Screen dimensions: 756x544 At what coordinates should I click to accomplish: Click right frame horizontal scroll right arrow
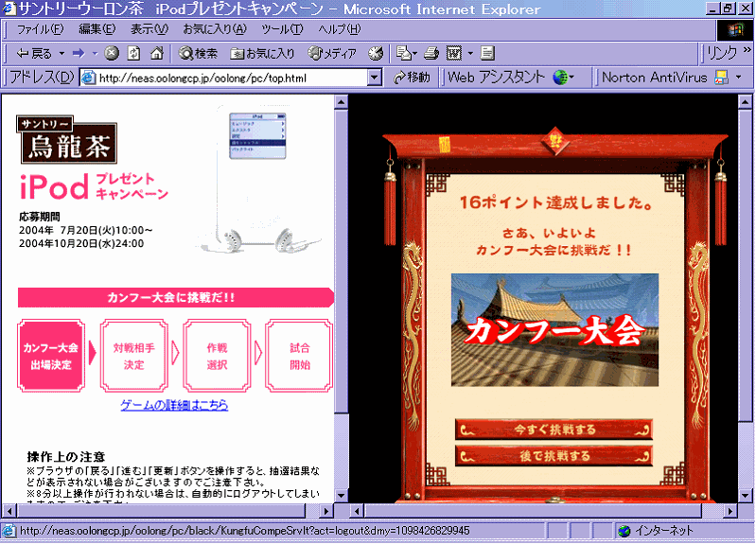(730, 511)
